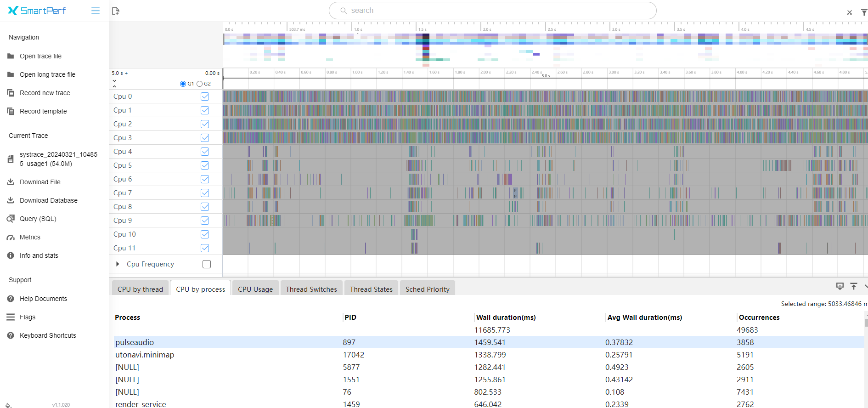Viewport: 868px width, 408px height.
Task: Uncheck the Cpu 0 checkbox
Action: (x=205, y=96)
